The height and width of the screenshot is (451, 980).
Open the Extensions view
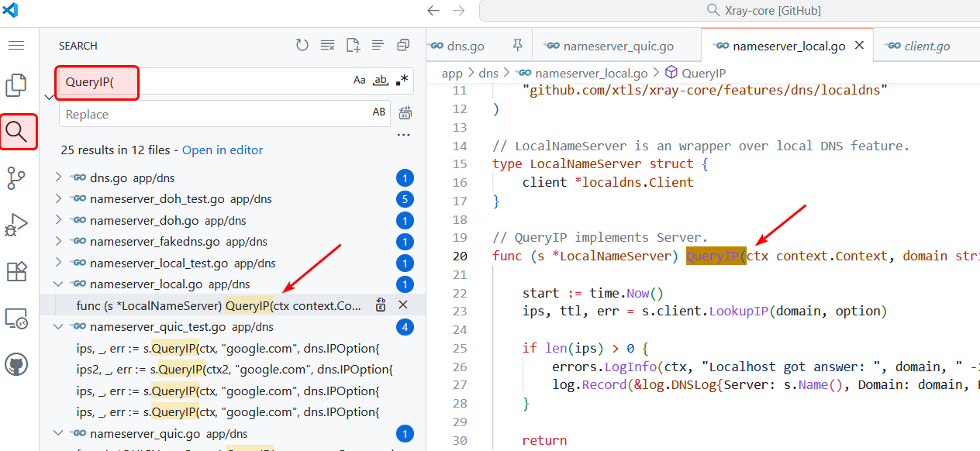(16, 271)
